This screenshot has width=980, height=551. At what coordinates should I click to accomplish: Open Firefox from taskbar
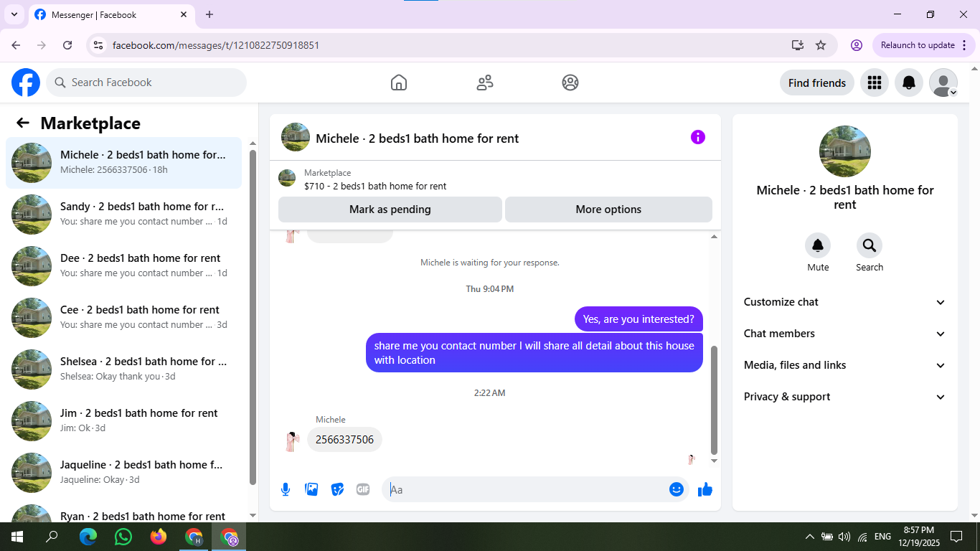click(159, 537)
